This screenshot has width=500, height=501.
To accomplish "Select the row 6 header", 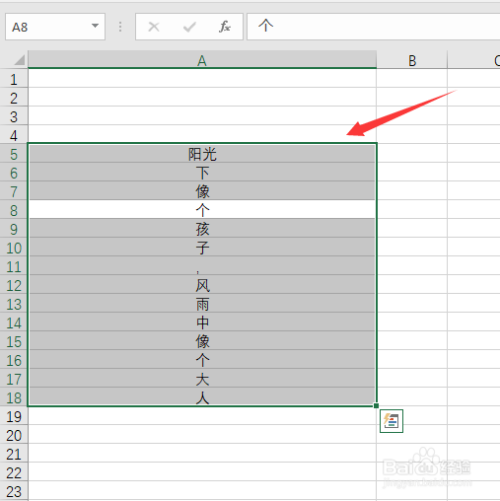I will click(14, 172).
